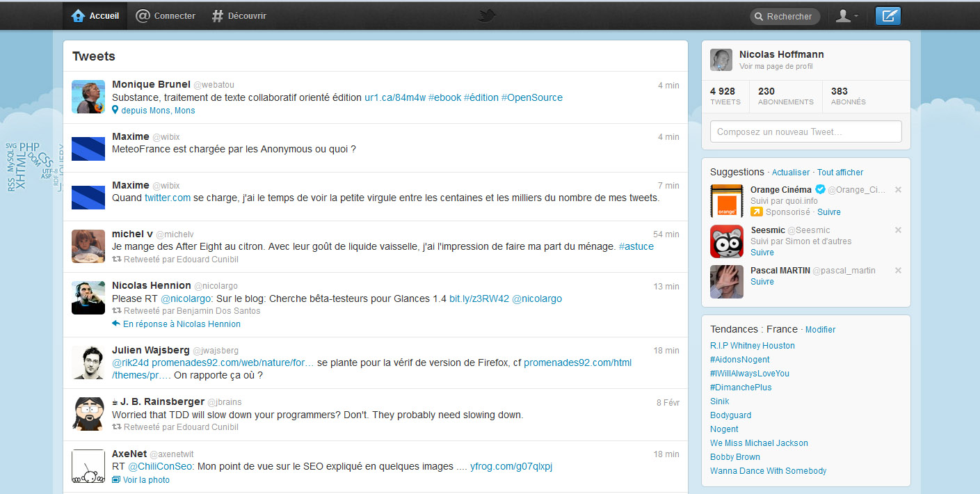The image size is (980, 494).
Task: Click the #ebook hashtag
Action: (x=445, y=97)
